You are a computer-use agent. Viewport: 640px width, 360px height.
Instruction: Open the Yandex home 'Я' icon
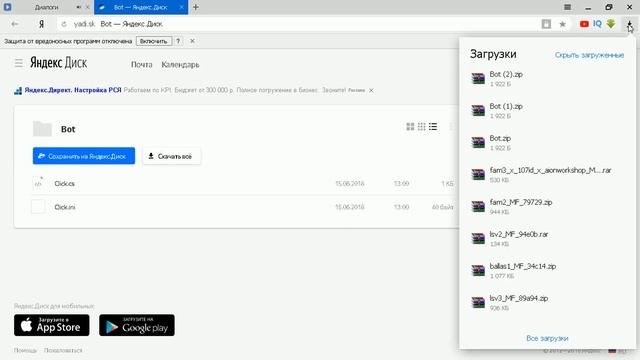pyautogui.click(x=41, y=24)
